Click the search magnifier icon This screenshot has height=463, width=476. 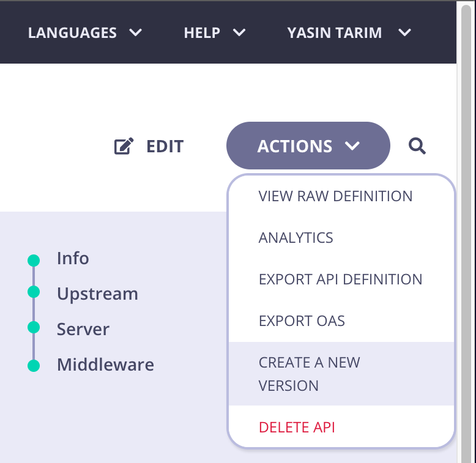(417, 146)
